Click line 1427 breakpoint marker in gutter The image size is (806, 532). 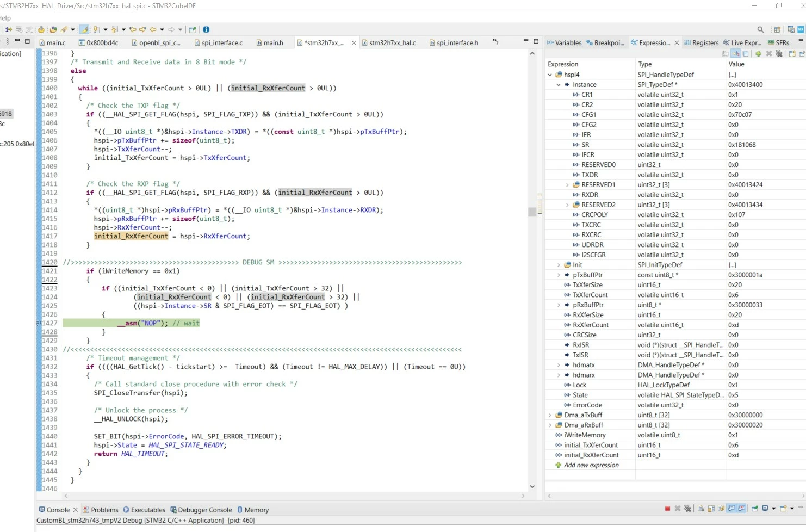[39, 323]
